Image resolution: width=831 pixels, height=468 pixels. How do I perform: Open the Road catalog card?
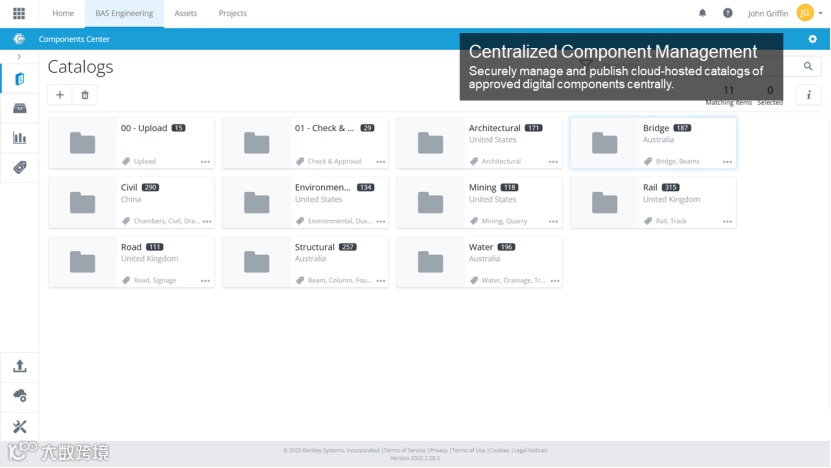tap(131, 262)
